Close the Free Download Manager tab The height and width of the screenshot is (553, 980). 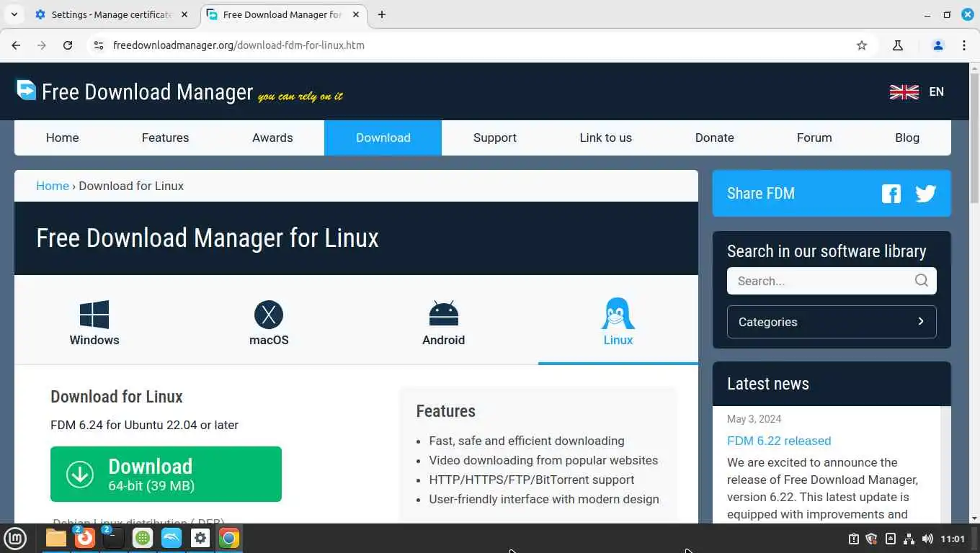pyautogui.click(x=355, y=14)
